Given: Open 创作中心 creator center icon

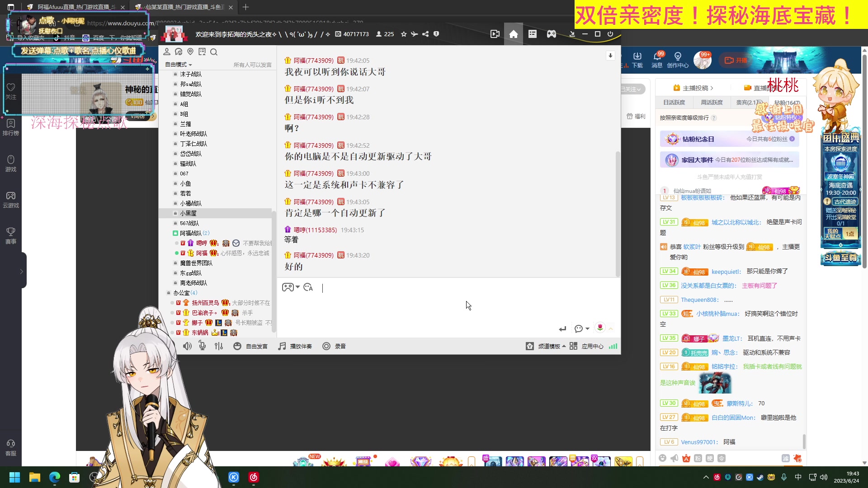Looking at the screenshot, I should (678, 60).
